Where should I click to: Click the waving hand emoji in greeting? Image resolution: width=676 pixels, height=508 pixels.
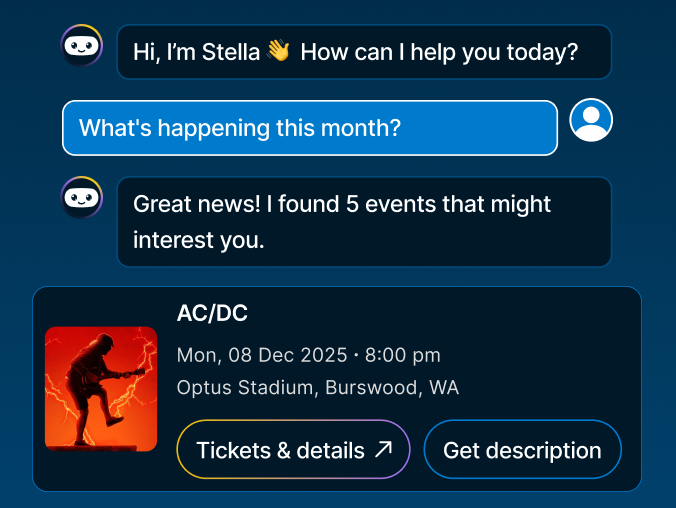pos(278,52)
